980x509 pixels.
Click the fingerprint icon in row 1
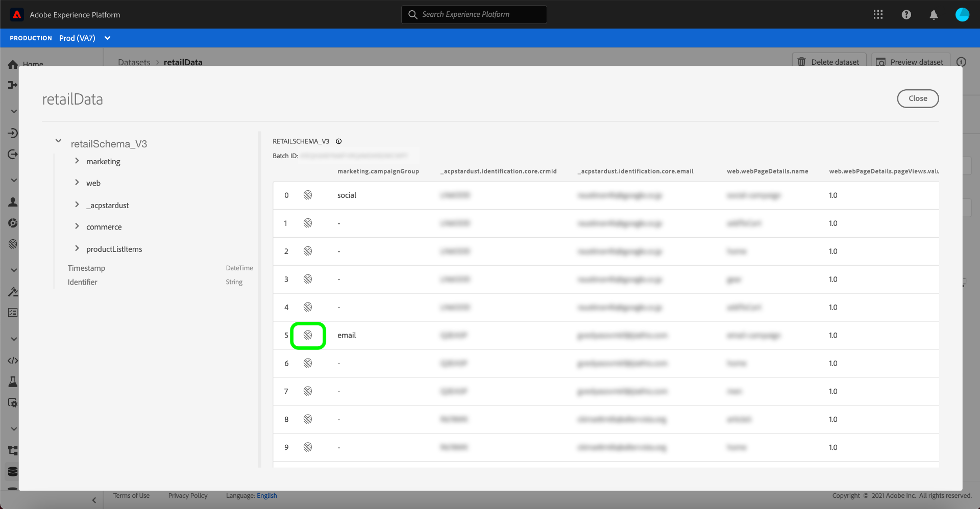tap(308, 223)
